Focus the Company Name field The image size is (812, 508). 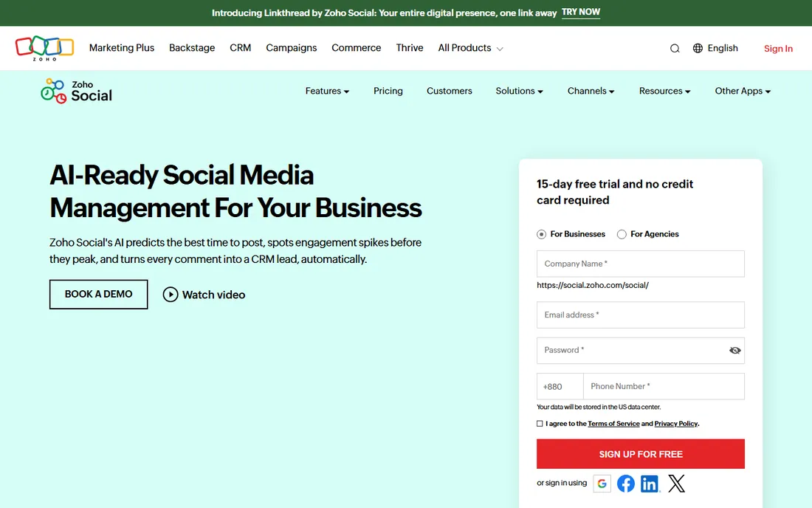click(x=641, y=264)
